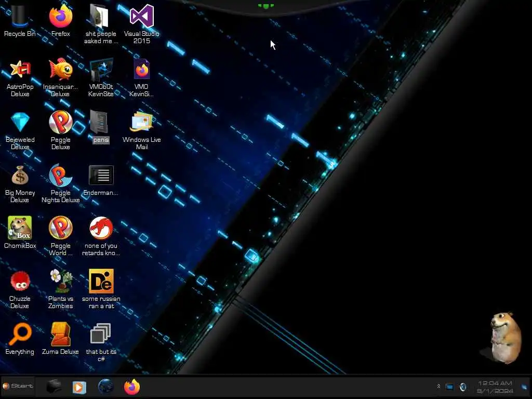
Task: Open Firefox from the taskbar
Action: (x=131, y=387)
